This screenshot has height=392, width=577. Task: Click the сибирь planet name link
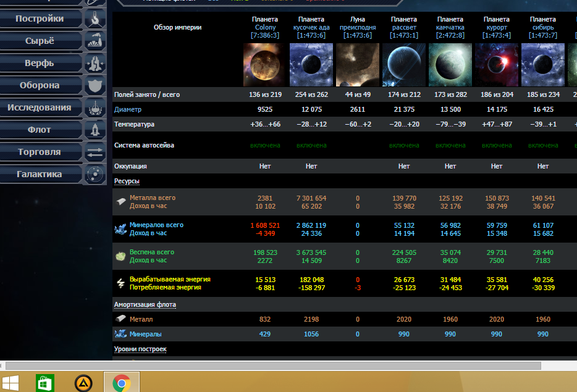[x=543, y=27]
